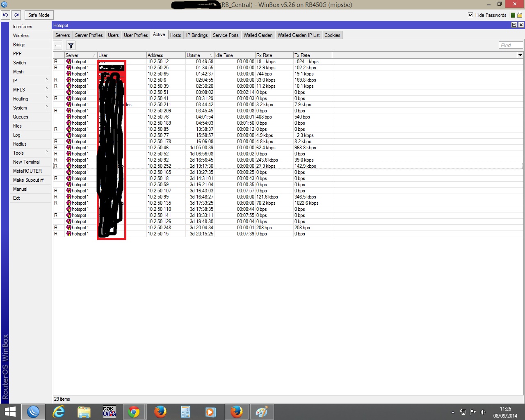Open Wireless in the sidebar
The height and width of the screenshot is (420, 525).
31,36
